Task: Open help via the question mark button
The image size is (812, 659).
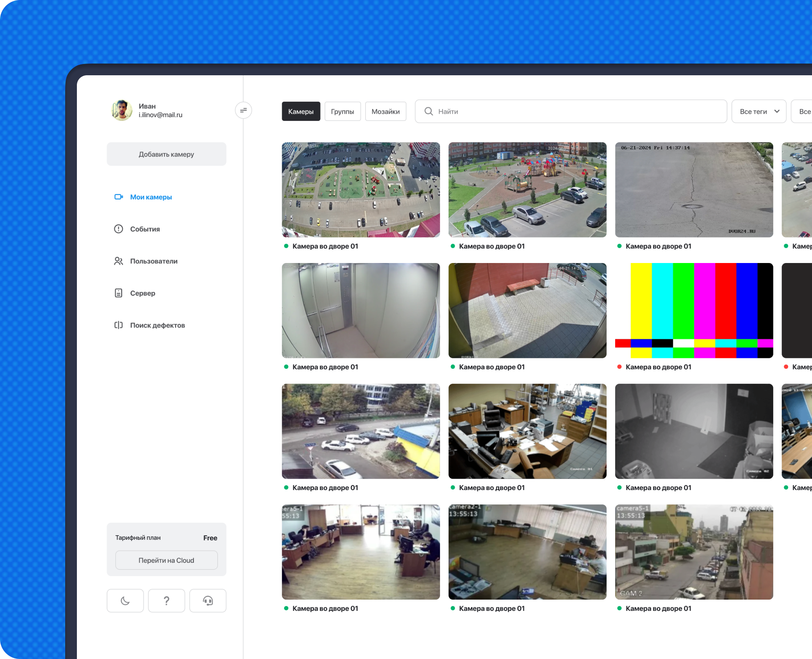Action: [x=166, y=601]
